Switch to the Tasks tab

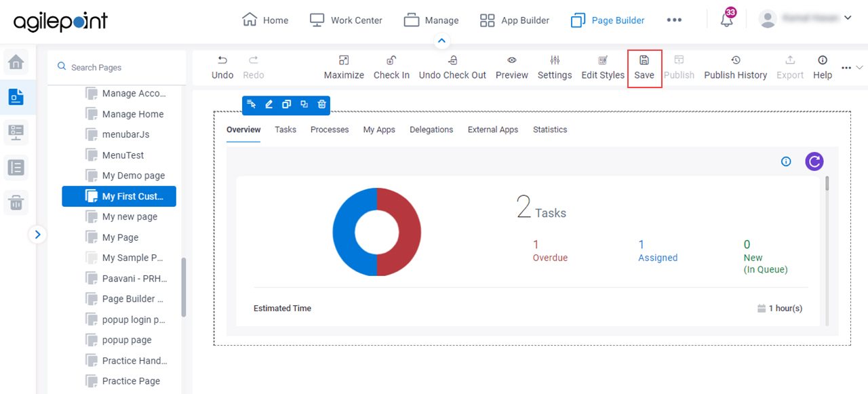[285, 130]
